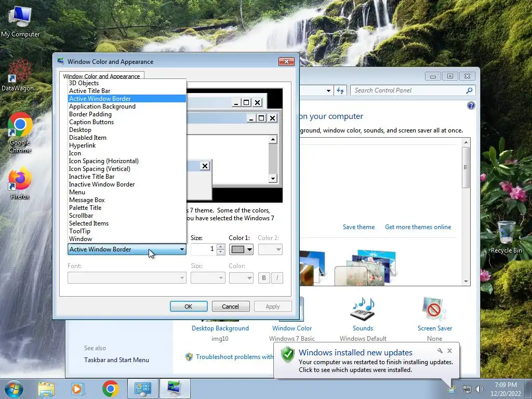The height and width of the screenshot is (399, 532).
Task: Choose Icon Spacing (Vertical) entry
Action: 127,169
